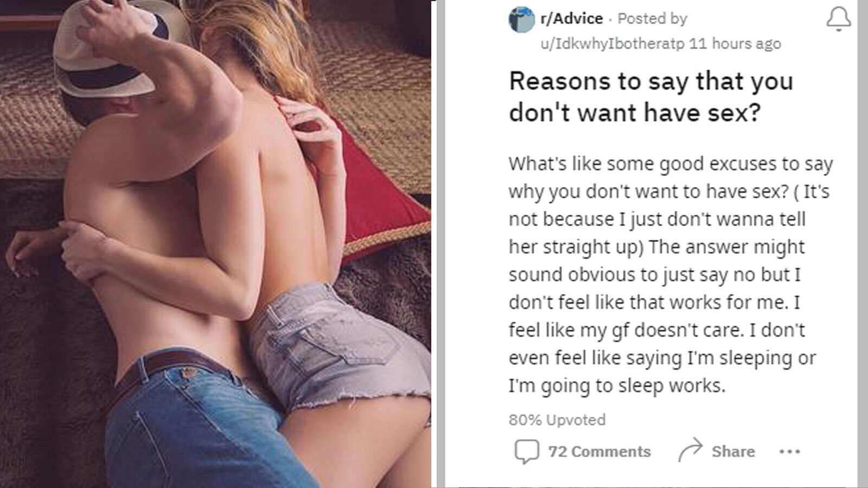Click the speech bubble comments icon
The image size is (868, 488).
526,452
